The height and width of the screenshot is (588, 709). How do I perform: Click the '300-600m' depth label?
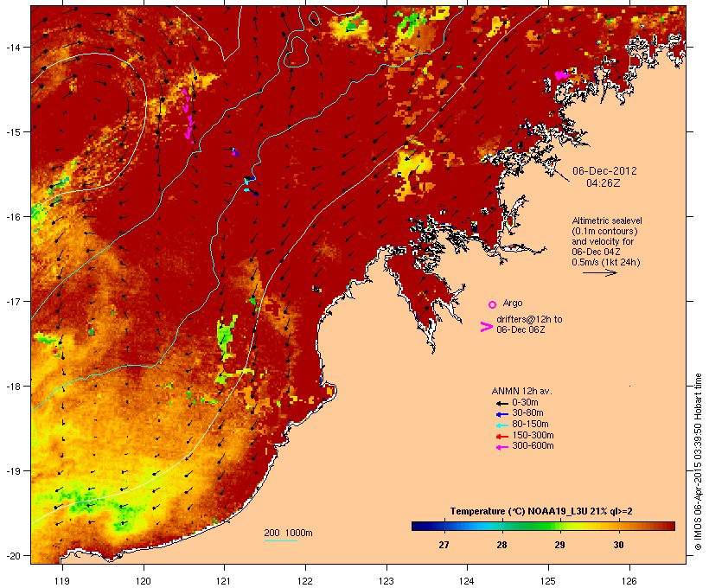[533, 446]
